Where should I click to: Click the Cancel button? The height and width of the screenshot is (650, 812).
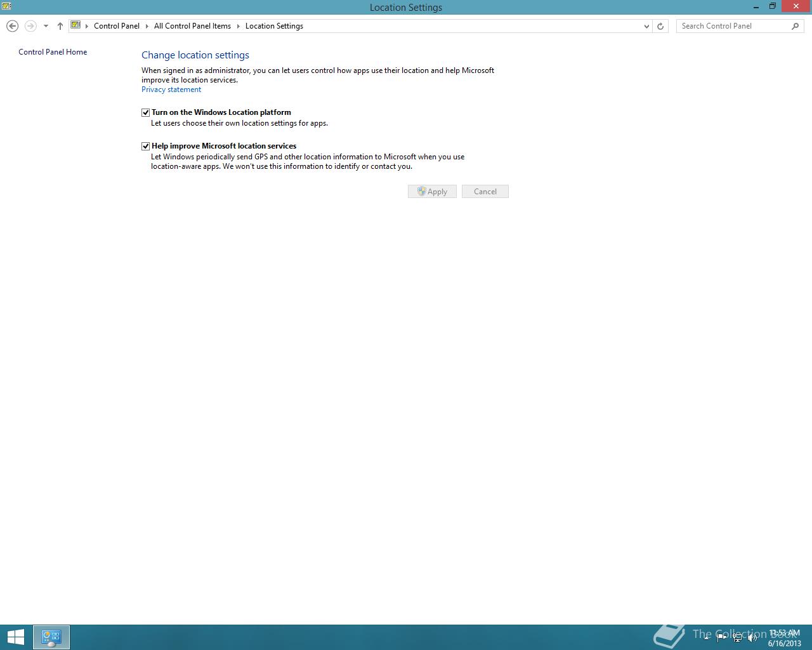coord(485,191)
